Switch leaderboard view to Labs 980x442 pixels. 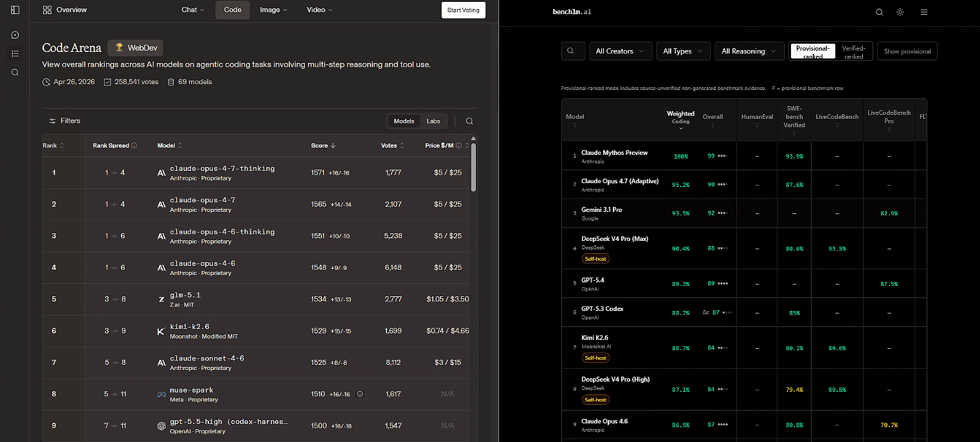click(x=433, y=121)
